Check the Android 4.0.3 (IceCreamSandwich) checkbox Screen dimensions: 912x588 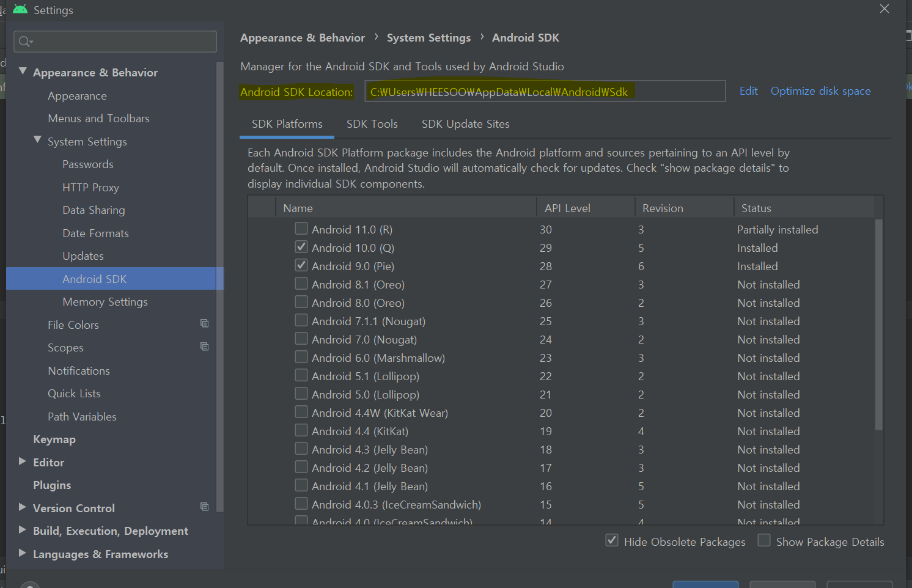(x=301, y=504)
